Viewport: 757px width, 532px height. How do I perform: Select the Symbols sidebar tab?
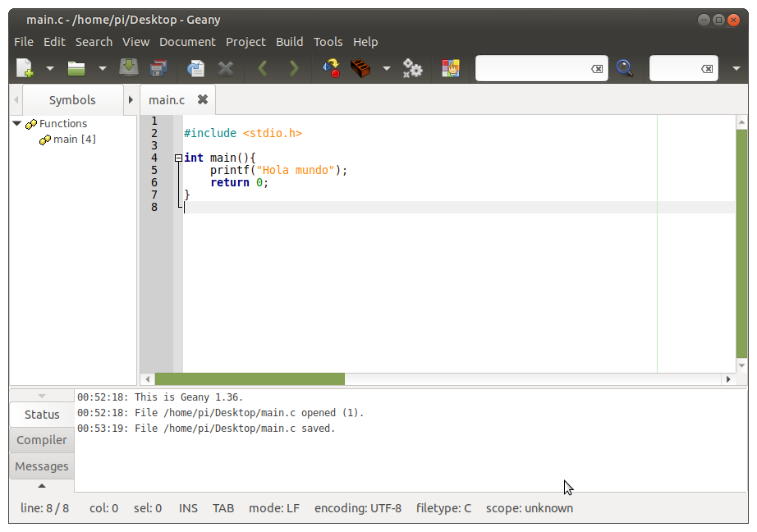coord(72,100)
